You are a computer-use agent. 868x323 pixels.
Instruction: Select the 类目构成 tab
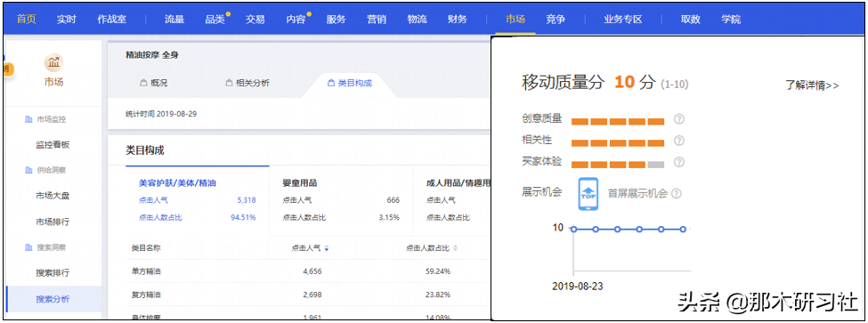pyautogui.click(x=349, y=84)
